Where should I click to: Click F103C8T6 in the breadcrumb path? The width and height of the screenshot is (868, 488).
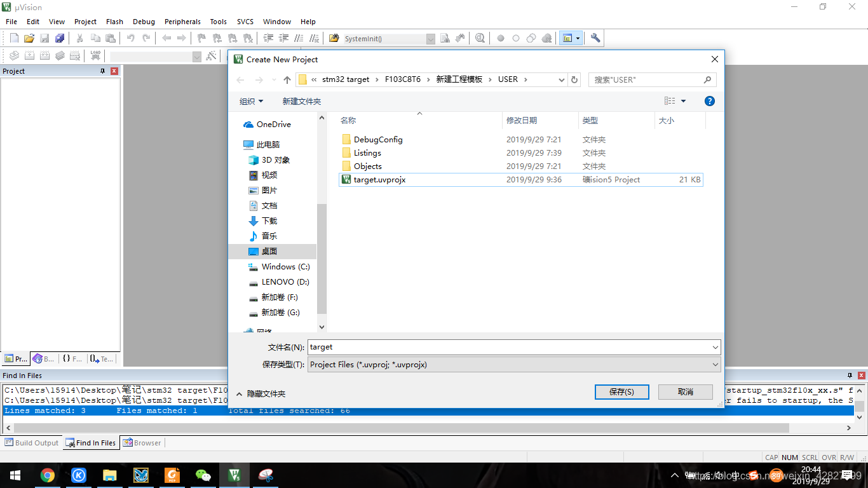(x=403, y=79)
